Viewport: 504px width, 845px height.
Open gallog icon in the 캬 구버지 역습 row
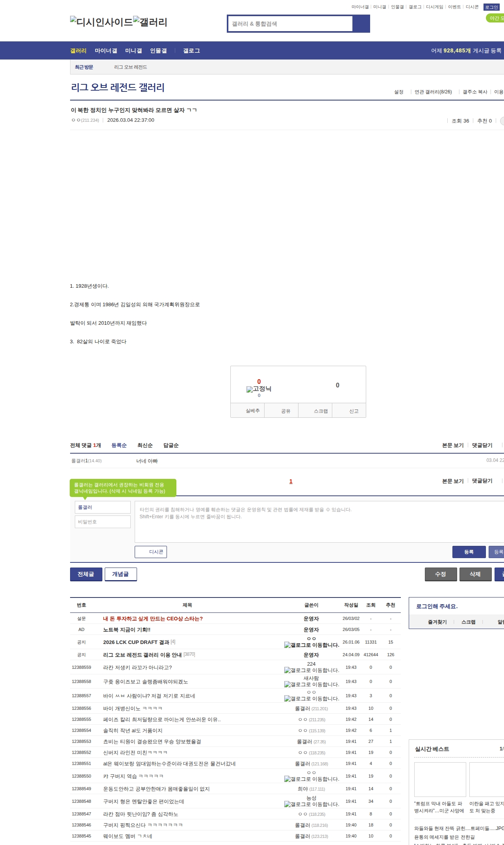pyautogui.click(x=311, y=779)
